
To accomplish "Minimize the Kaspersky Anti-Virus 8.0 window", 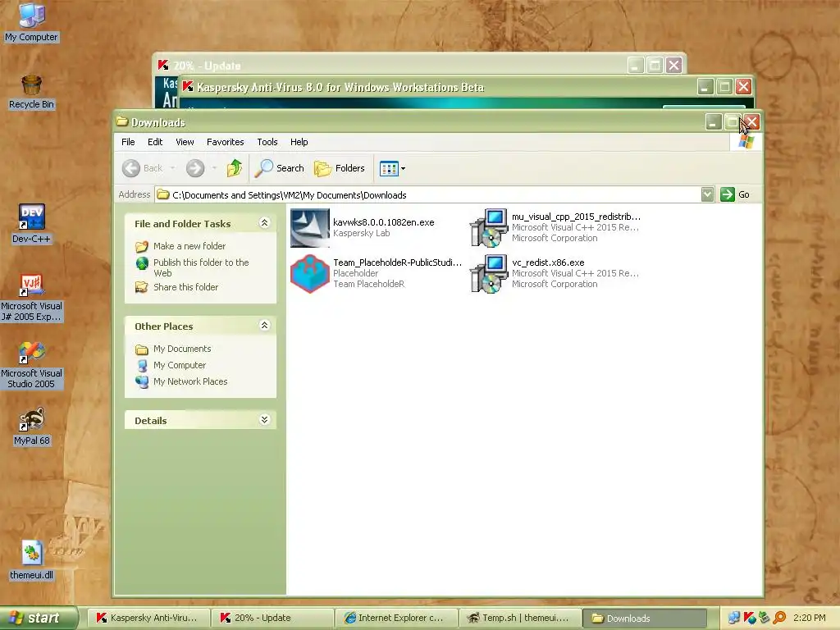I will (705, 86).
